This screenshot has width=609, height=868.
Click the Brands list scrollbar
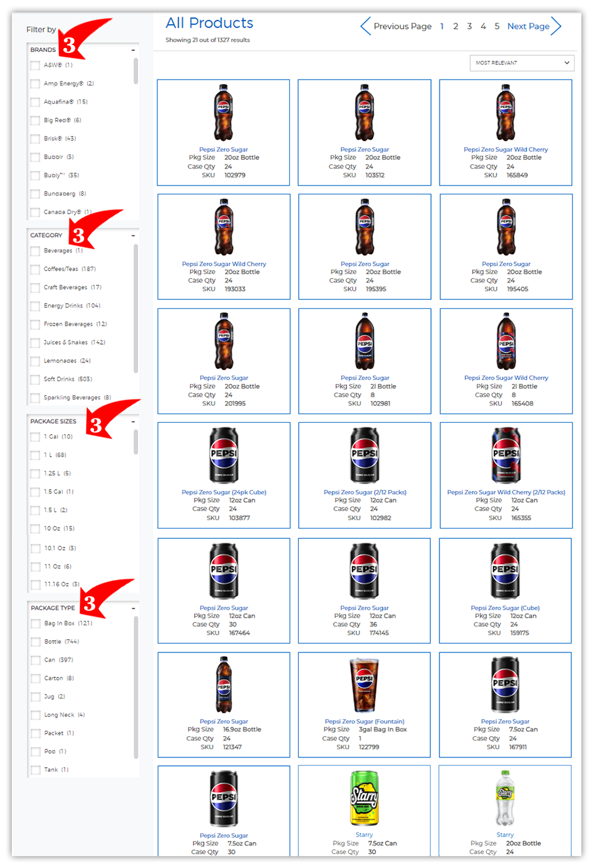click(x=135, y=71)
